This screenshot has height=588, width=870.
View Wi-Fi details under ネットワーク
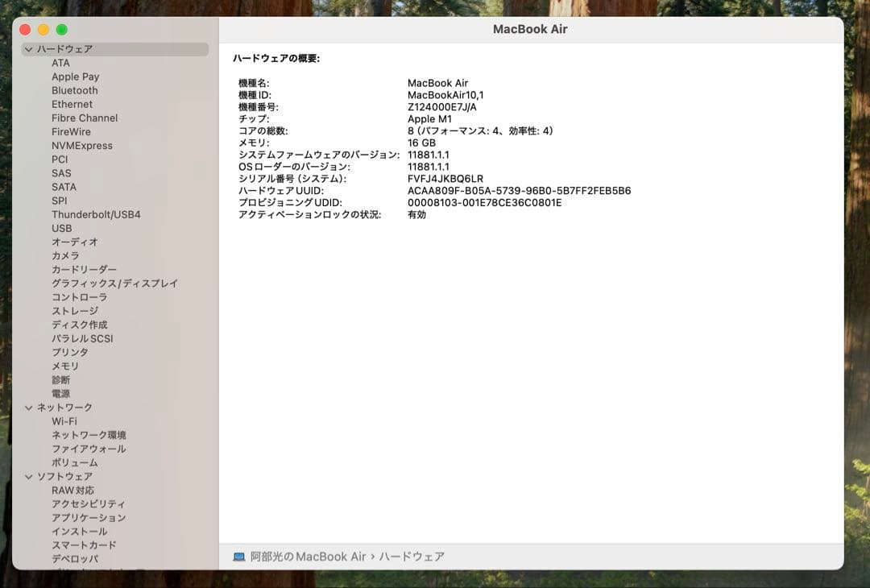point(62,420)
